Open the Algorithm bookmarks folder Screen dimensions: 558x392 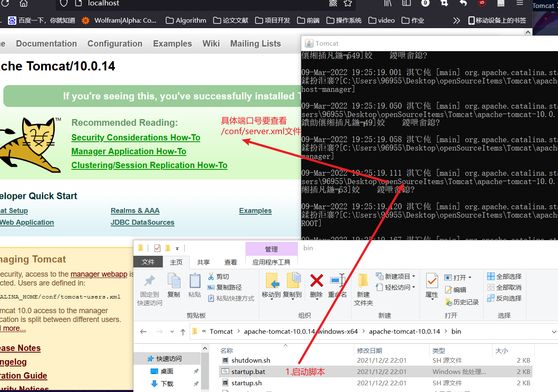pos(186,20)
